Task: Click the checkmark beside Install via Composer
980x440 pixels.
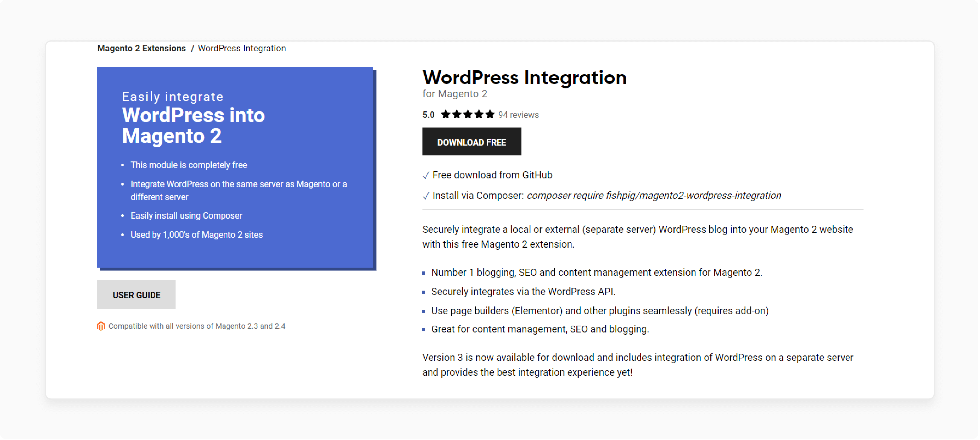Action: 426,196
